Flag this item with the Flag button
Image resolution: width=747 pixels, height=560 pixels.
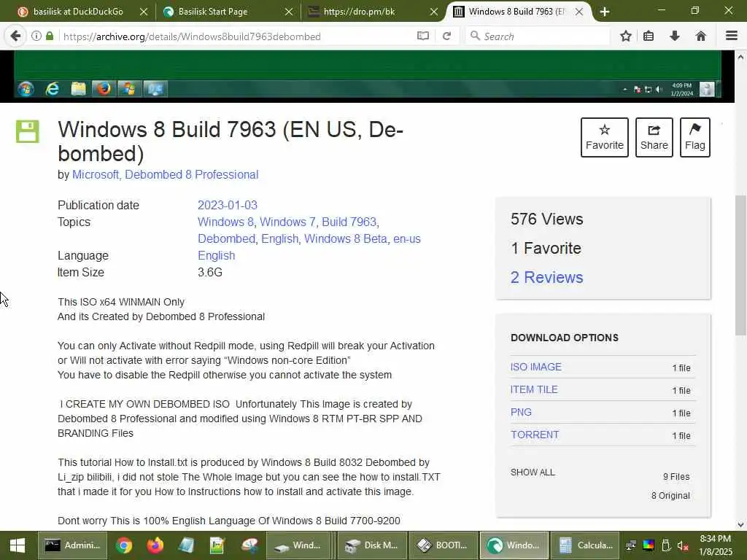click(x=695, y=137)
